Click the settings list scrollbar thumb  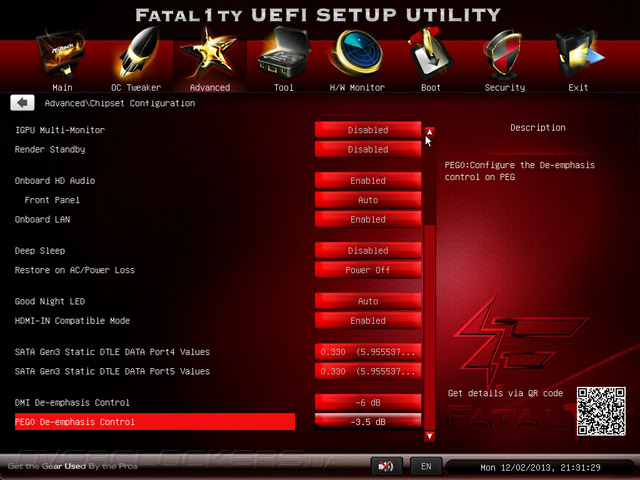pyautogui.click(x=429, y=327)
